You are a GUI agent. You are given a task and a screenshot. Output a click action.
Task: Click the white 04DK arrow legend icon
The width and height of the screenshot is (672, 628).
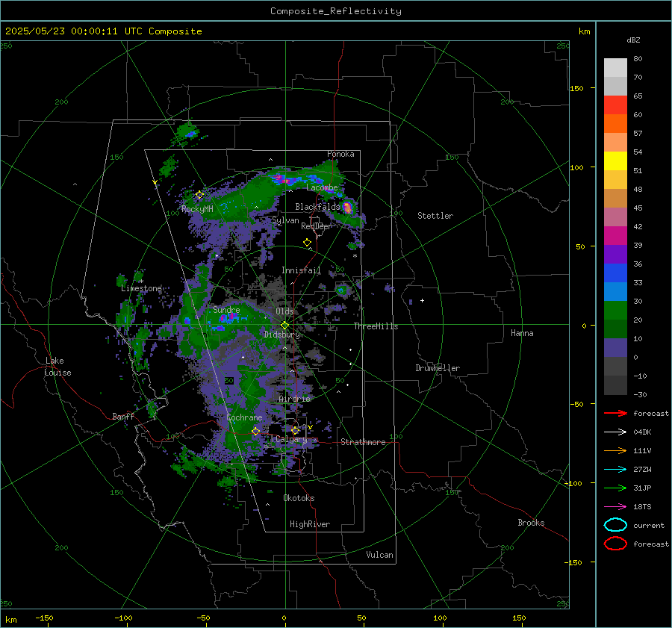point(615,432)
